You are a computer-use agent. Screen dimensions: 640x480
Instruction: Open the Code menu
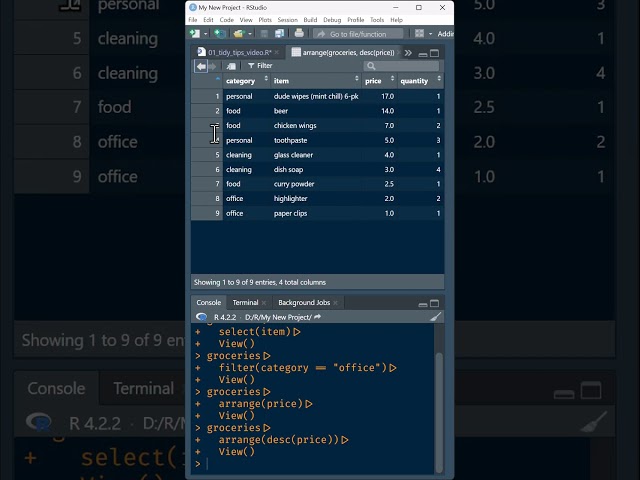click(227, 20)
